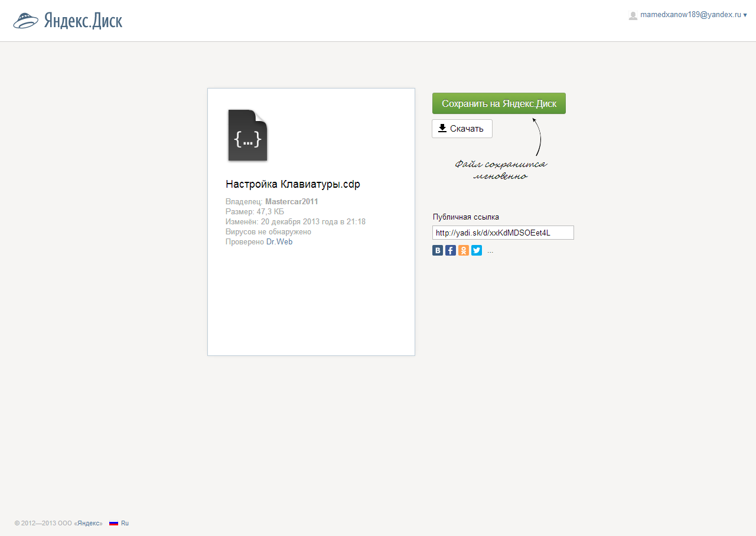Open the .cdp file icon preview
This screenshot has width=756, height=536.
click(x=248, y=135)
